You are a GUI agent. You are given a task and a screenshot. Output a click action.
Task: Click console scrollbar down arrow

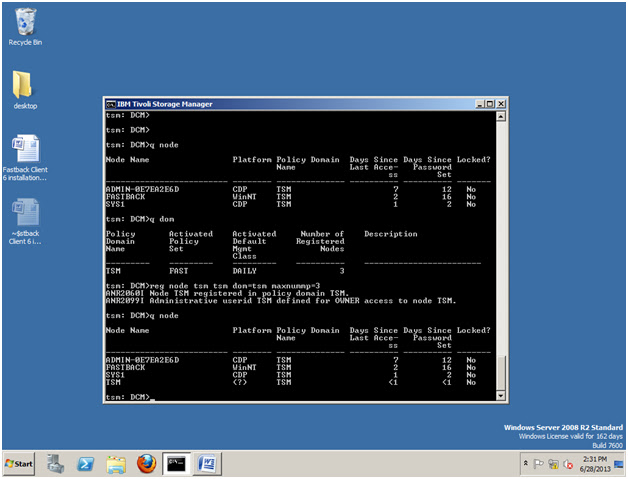[501, 396]
